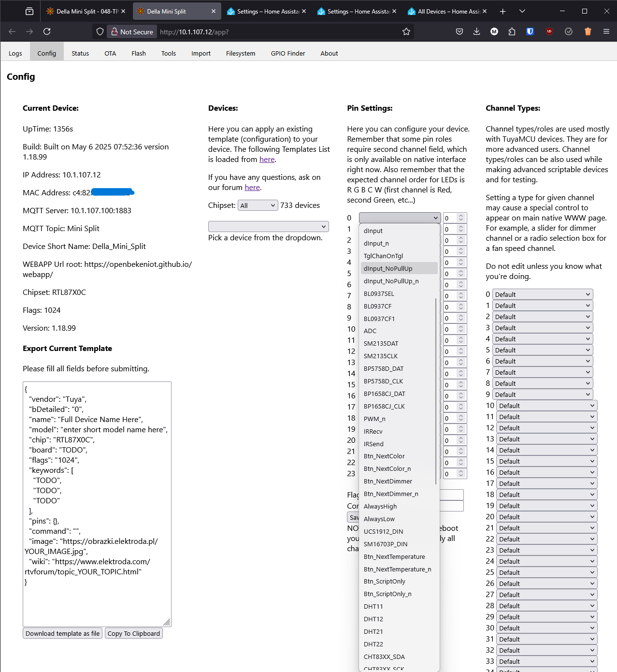Choose Btn_ScriptOnly pin role
The image size is (617, 672).
click(399, 582)
